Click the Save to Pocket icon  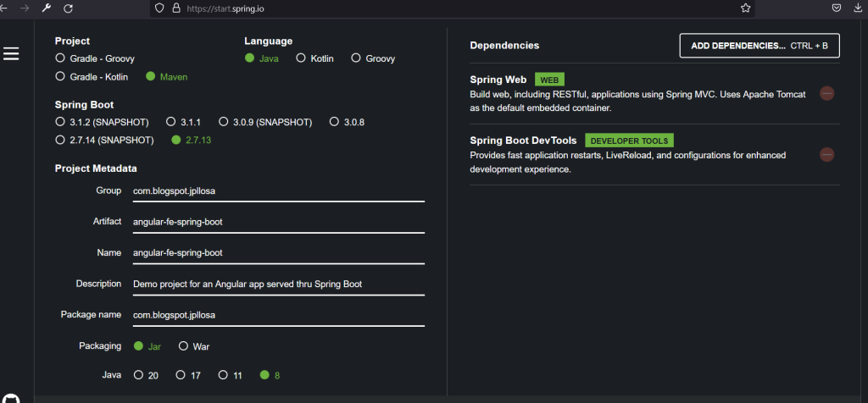(836, 8)
